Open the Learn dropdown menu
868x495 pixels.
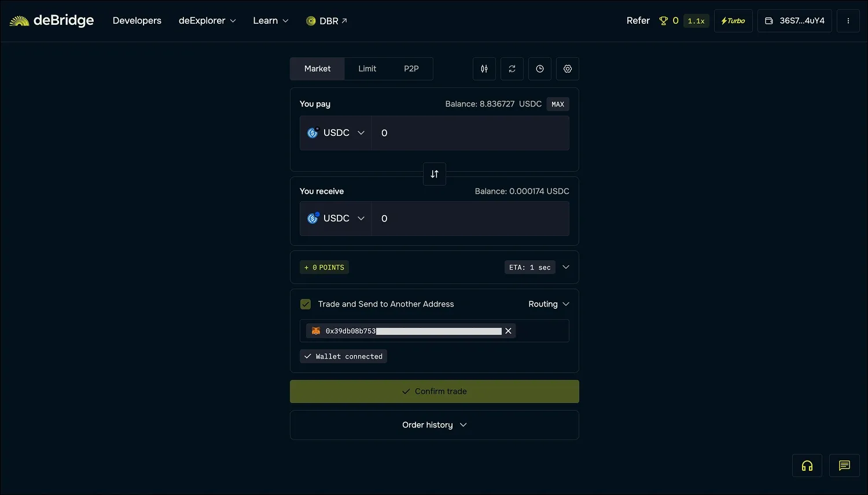[271, 21]
